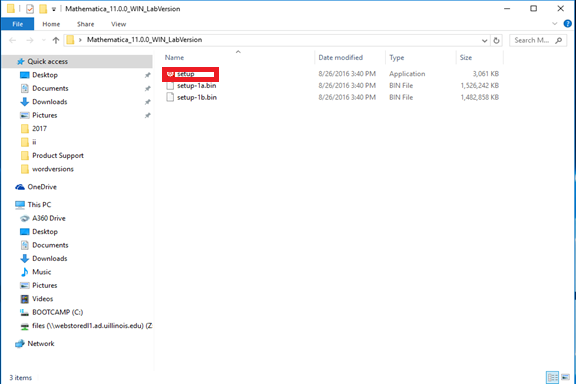Open the address bar history dropdown
The width and height of the screenshot is (576, 384).
[485, 40]
